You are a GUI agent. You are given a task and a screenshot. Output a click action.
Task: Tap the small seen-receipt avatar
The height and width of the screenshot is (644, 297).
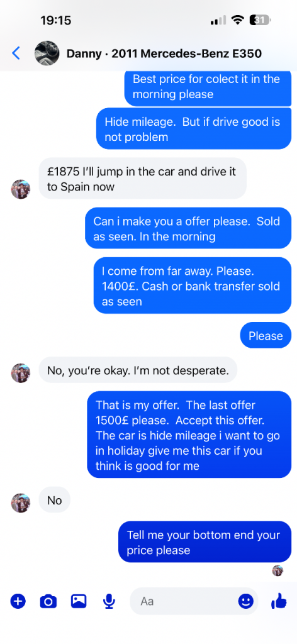(x=277, y=570)
